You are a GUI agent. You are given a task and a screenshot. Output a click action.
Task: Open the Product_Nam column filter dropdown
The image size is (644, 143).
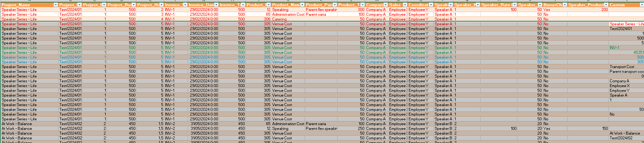click(302, 5)
